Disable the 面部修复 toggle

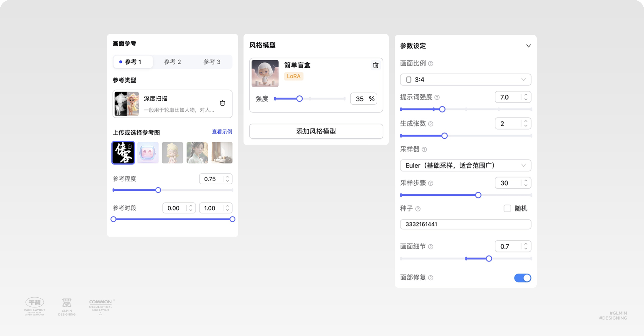pos(523,278)
